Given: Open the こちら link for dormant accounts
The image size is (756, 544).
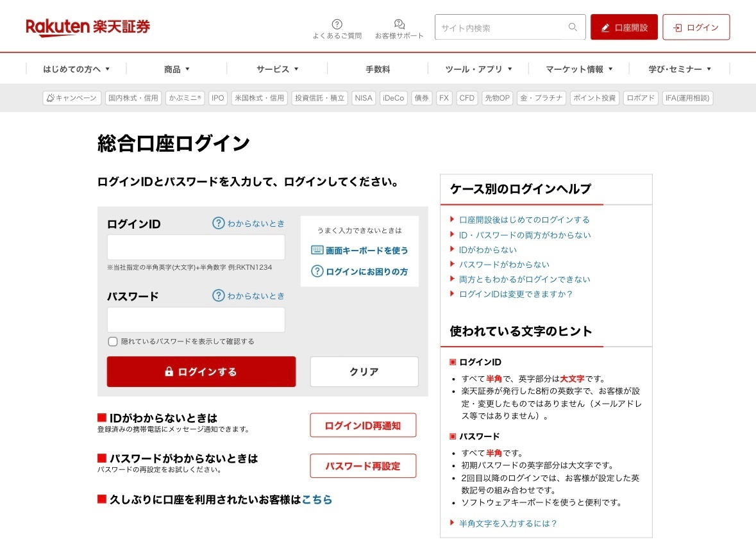Looking at the screenshot, I should [x=317, y=500].
